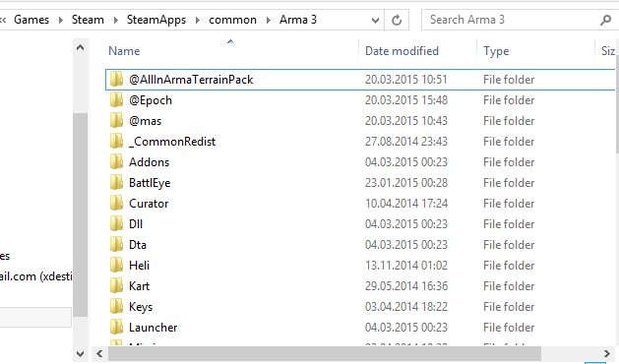The height and width of the screenshot is (364, 619).
Task: Click the Keys folder icon
Action: point(116,306)
